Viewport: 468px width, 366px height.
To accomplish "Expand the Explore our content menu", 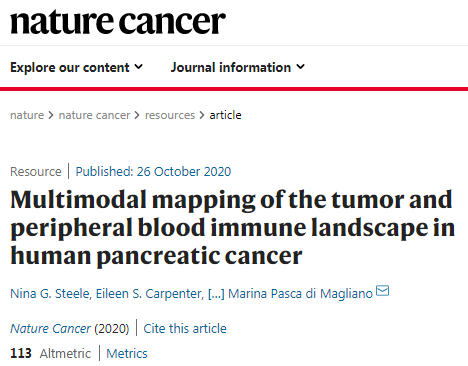I will point(76,67).
